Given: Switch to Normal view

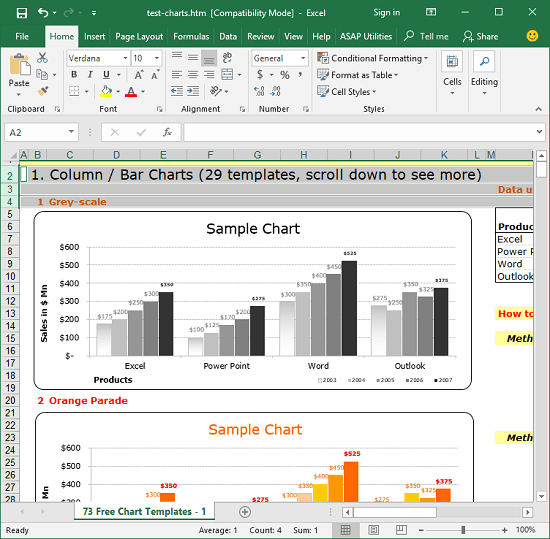Looking at the screenshot, I should tap(346, 530).
